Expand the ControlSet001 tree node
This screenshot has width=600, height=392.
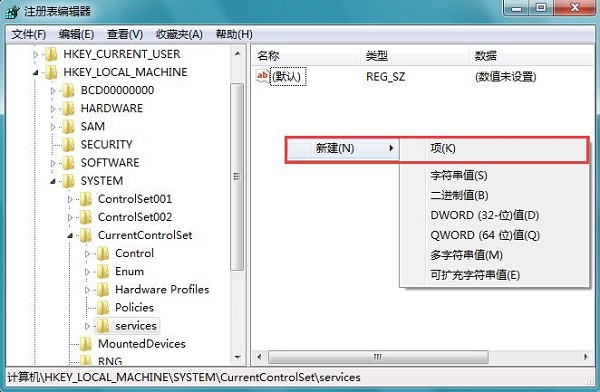(70, 199)
